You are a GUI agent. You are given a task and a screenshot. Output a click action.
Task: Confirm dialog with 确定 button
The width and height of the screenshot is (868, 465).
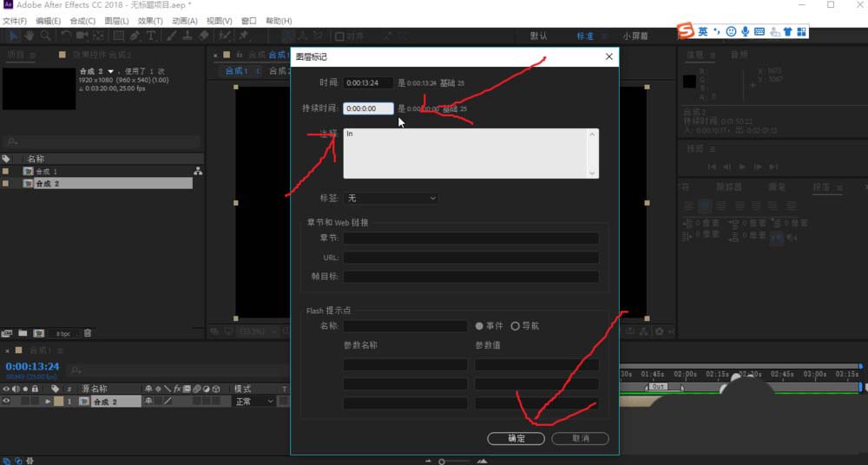[x=516, y=438]
